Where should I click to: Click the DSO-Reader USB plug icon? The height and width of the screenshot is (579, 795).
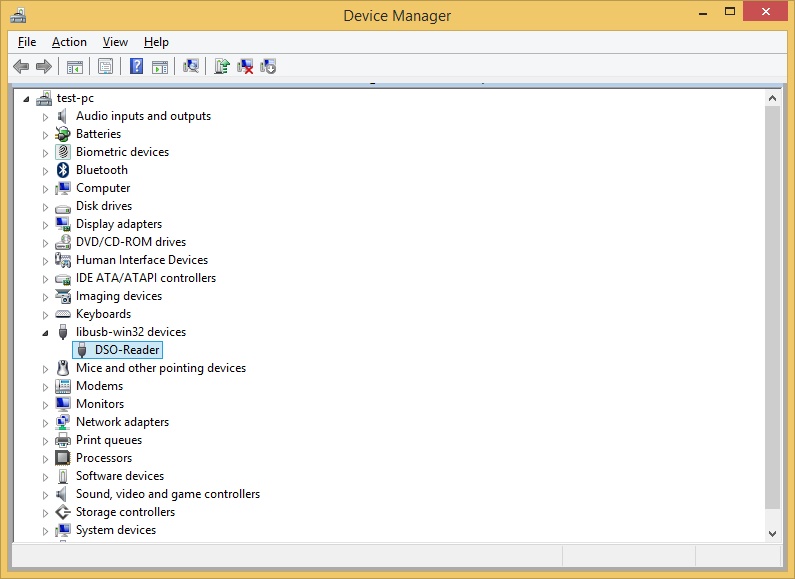point(82,350)
